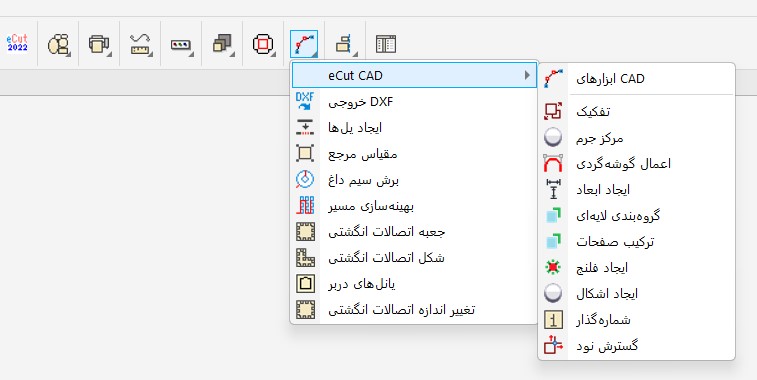
Task: Click the align objects toolbar icon
Action: point(345,44)
